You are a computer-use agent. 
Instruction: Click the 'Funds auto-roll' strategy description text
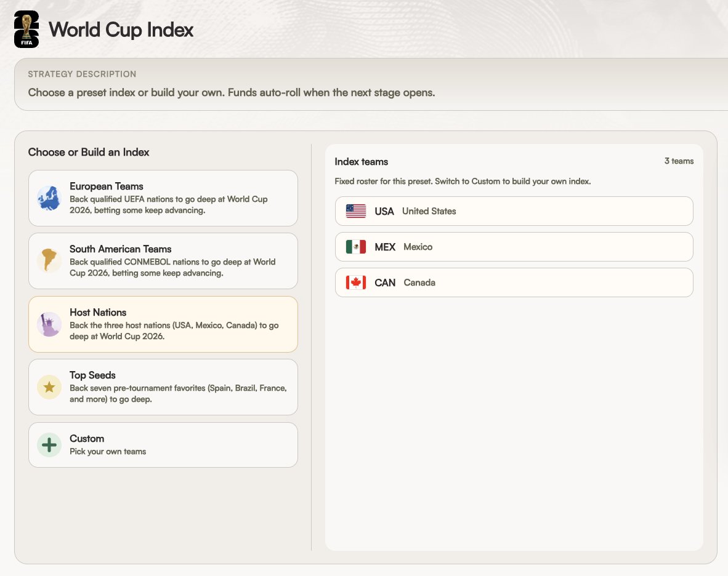pyautogui.click(x=231, y=92)
